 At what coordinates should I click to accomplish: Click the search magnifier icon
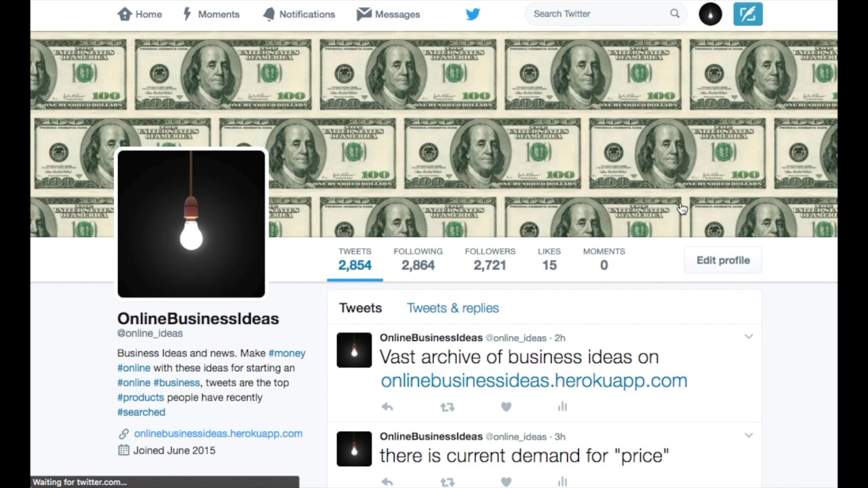(675, 14)
